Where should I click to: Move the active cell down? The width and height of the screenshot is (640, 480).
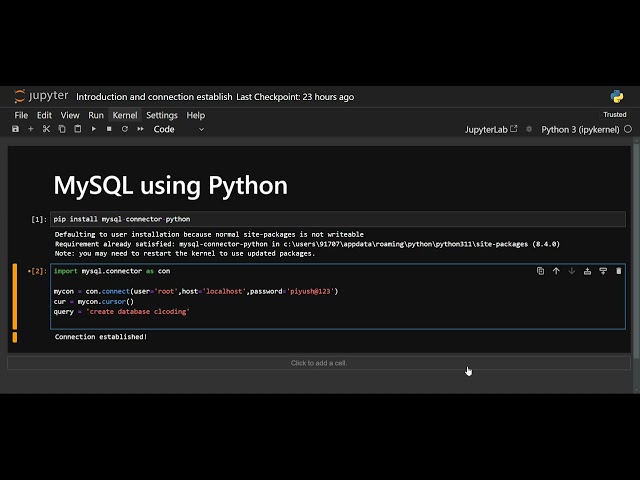[571, 271]
